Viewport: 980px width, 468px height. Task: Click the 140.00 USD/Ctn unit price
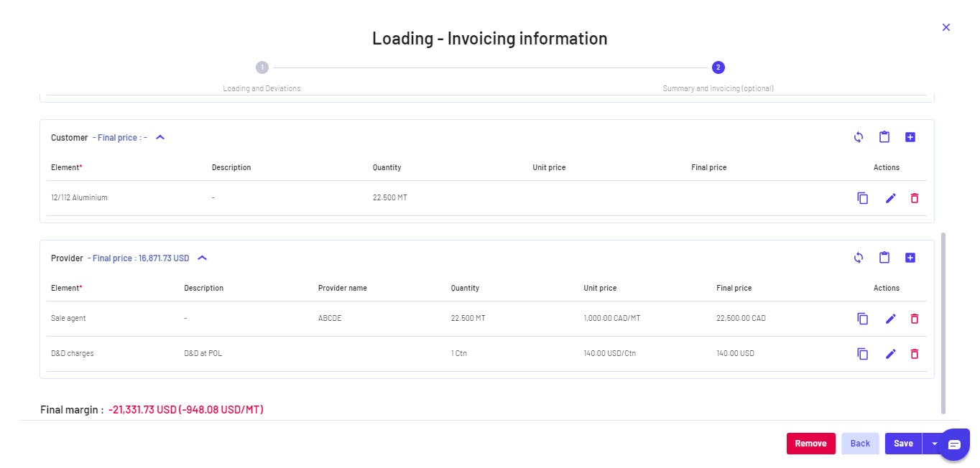pos(610,353)
